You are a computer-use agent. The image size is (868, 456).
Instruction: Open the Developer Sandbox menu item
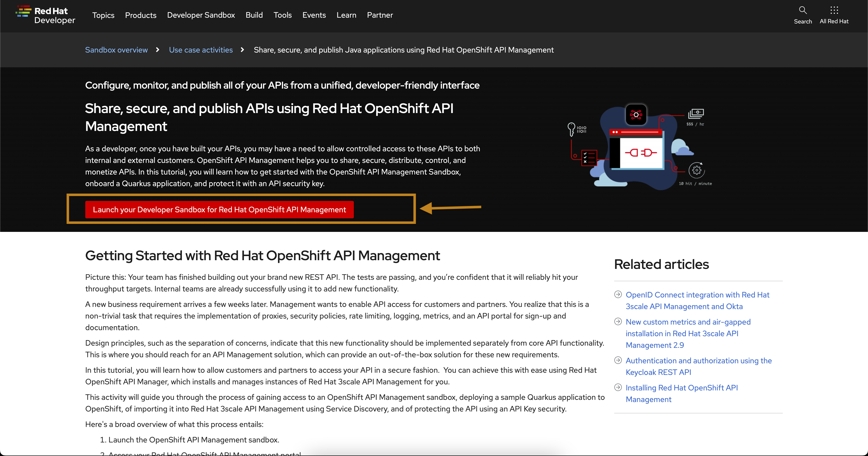pos(201,15)
